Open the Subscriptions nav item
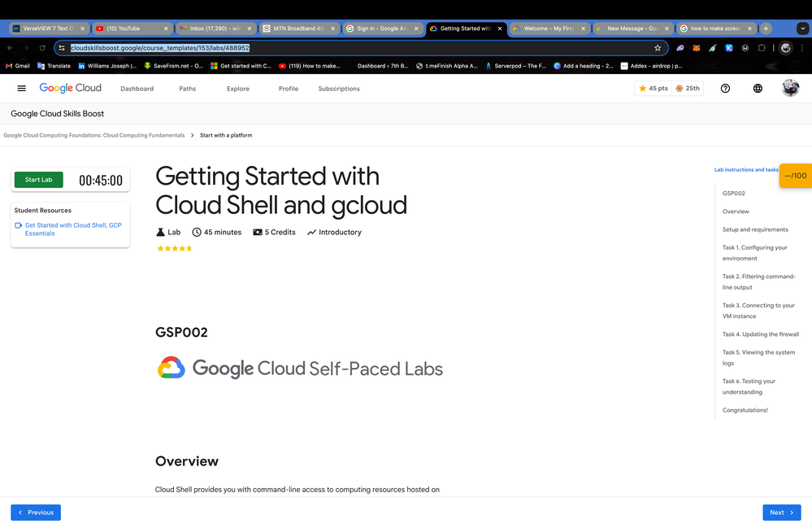812x528 pixels. (339, 89)
